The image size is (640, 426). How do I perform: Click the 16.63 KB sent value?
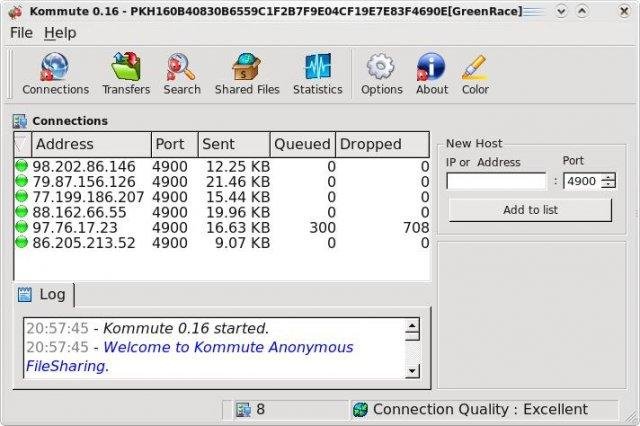click(238, 228)
